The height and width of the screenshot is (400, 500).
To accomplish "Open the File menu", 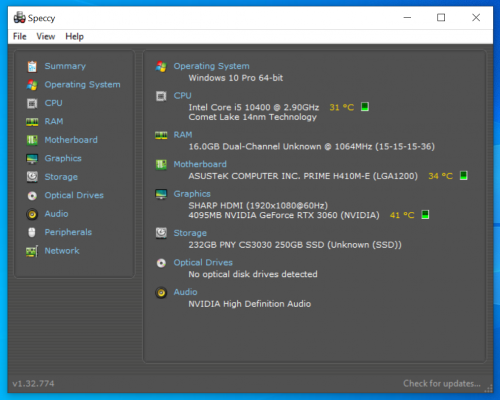I will tap(20, 36).
